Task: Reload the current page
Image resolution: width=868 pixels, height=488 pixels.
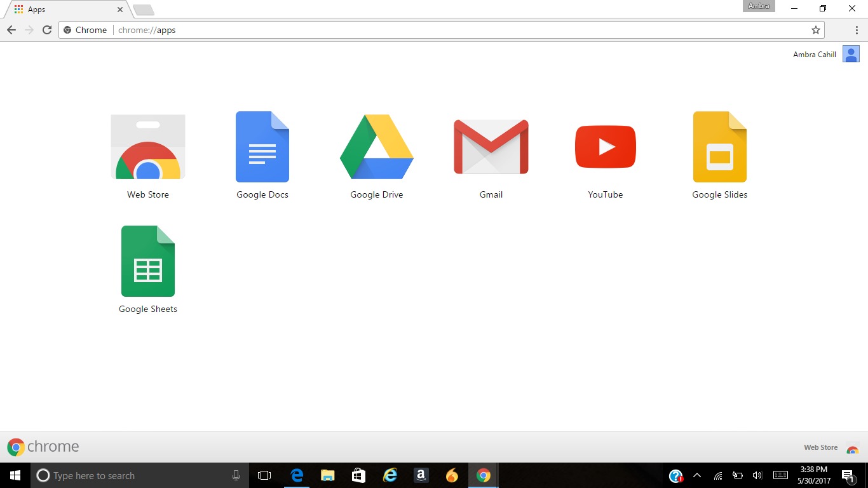Action: (x=46, y=30)
